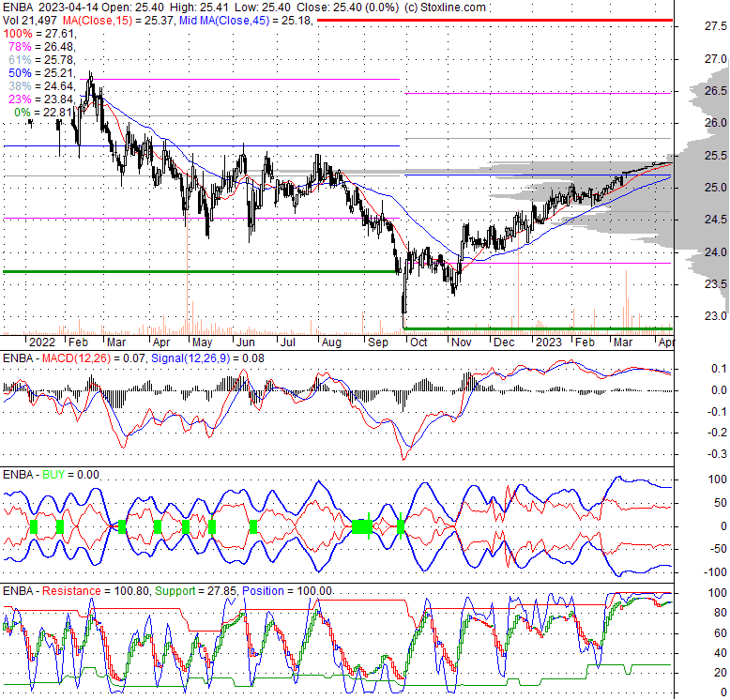Click the -100 oscillator axis label

(x=715, y=572)
